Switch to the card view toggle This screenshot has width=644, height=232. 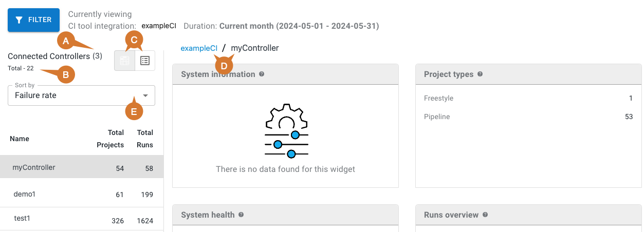pyautogui.click(x=124, y=61)
